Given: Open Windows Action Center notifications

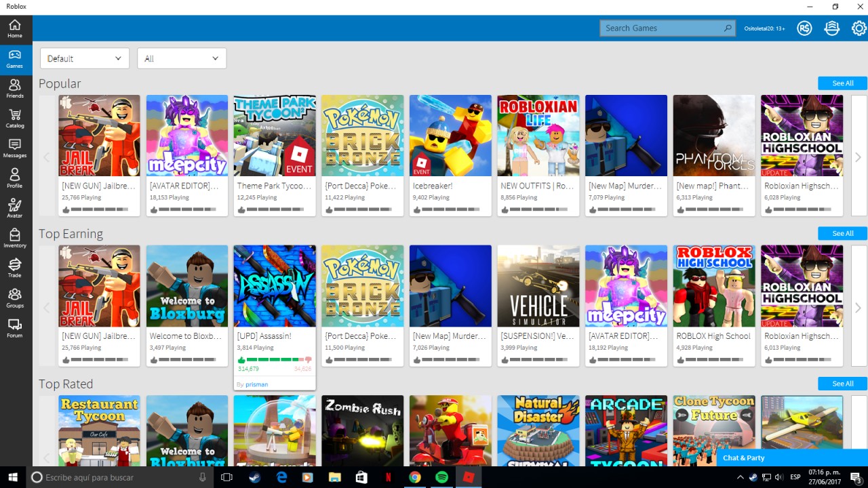Looking at the screenshot, I should [855, 477].
